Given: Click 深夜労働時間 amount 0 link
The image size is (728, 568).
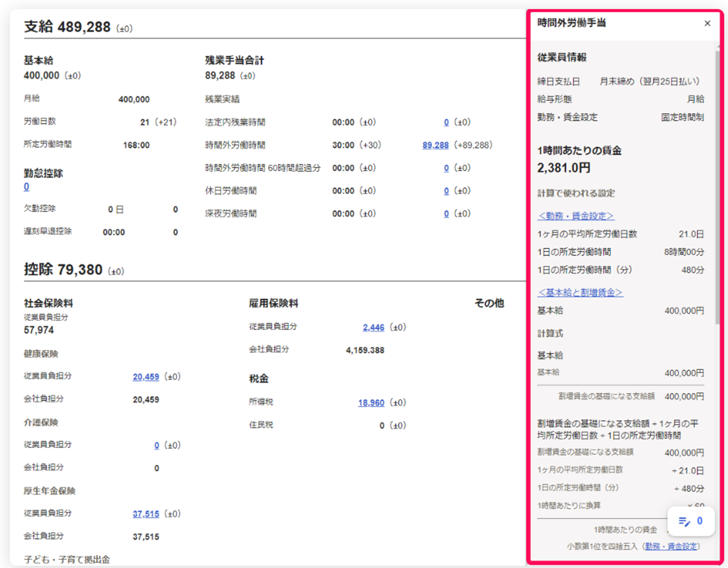Looking at the screenshot, I should coord(446,214).
